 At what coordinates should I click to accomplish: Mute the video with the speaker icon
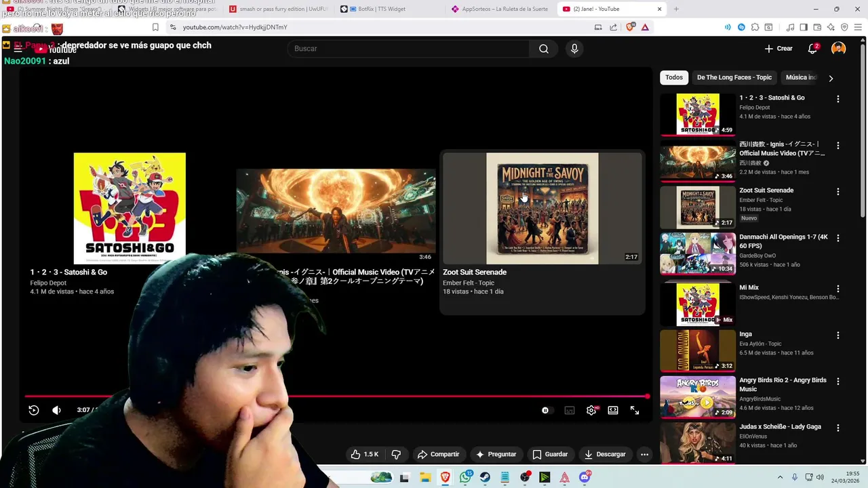click(56, 410)
